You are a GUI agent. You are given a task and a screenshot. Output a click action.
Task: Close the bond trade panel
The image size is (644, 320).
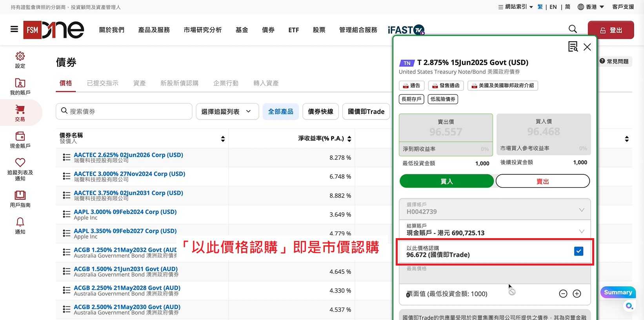[x=587, y=47]
